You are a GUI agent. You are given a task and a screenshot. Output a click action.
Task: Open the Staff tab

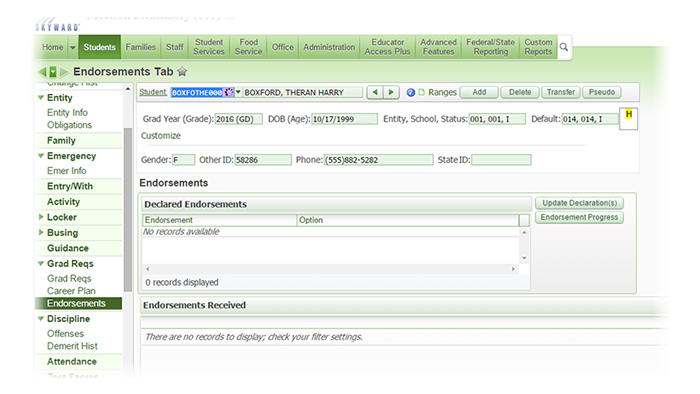click(x=175, y=47)
